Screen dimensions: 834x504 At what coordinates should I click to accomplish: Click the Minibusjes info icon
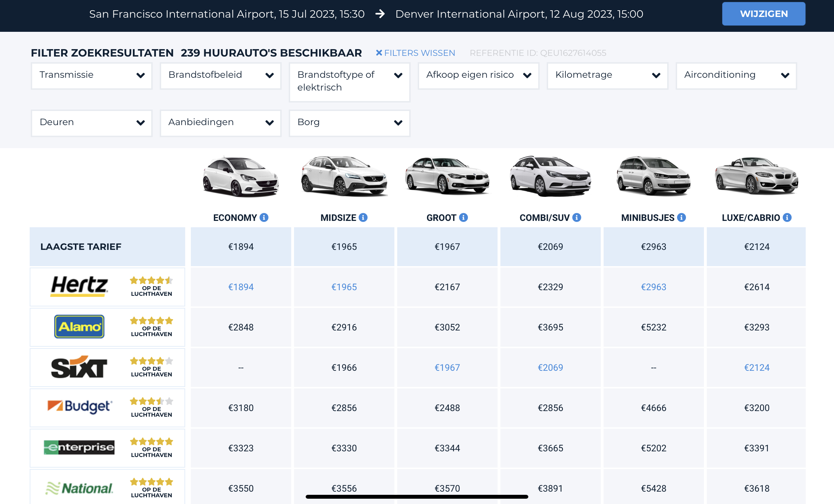(682, 217)
